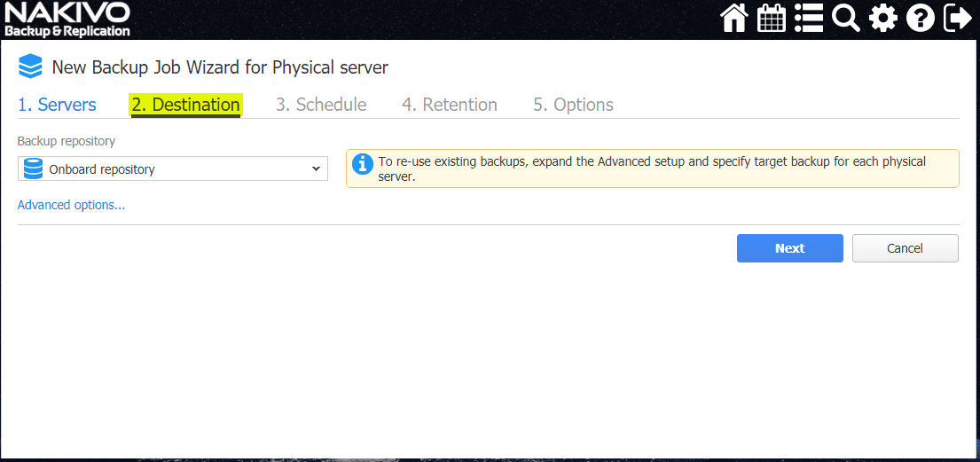Image resolution: width=980 pixels, height=462 pixels.
Task: Jump to the 4. Retention step
Action: pos(450,105)
